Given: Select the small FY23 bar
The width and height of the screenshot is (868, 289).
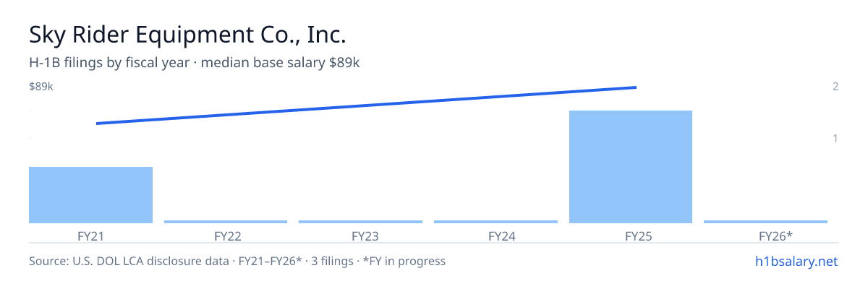Looking at the screenshot, I should [x=361, y=222].
